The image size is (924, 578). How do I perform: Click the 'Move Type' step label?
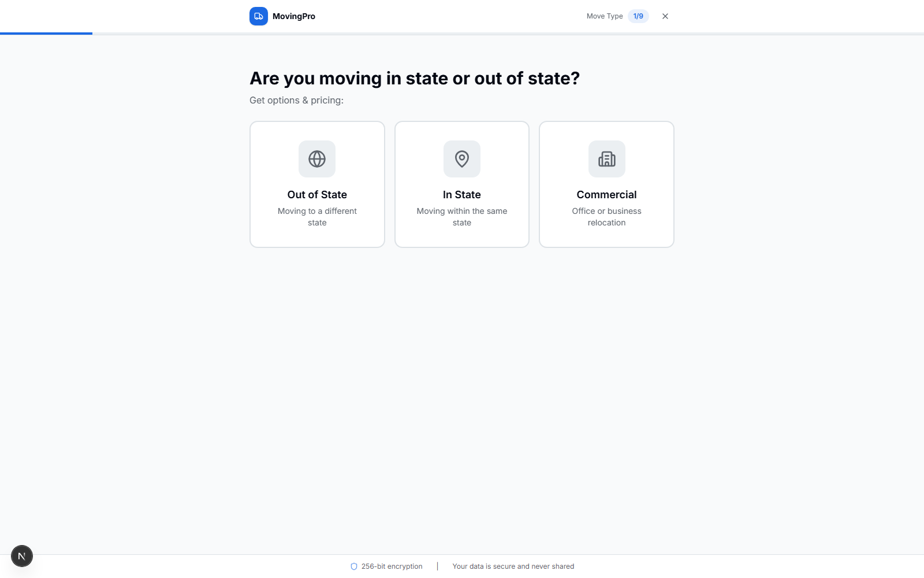[x=605, y=16]
